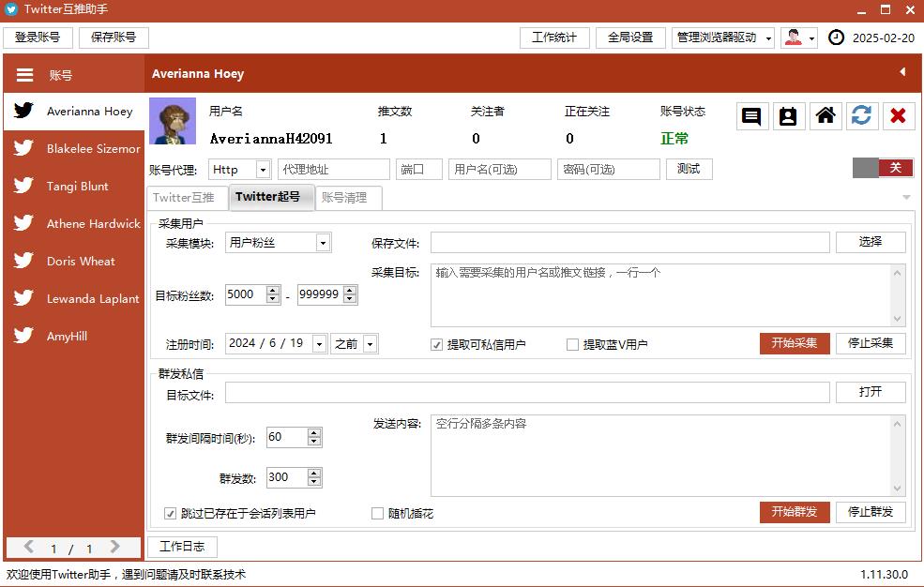Enable 随机插花 checkbox
This screenshot has width=924, height=587.
(x=378, y=514)
